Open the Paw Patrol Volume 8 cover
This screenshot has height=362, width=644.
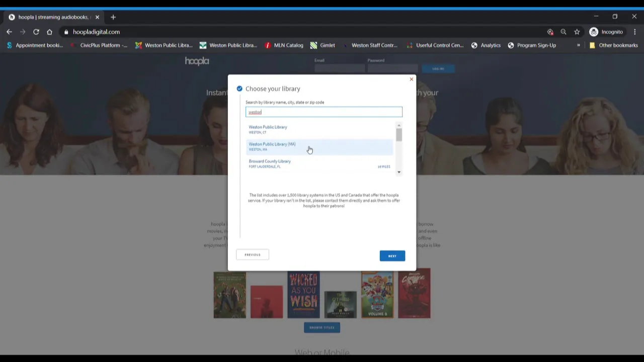click(377, 295)
